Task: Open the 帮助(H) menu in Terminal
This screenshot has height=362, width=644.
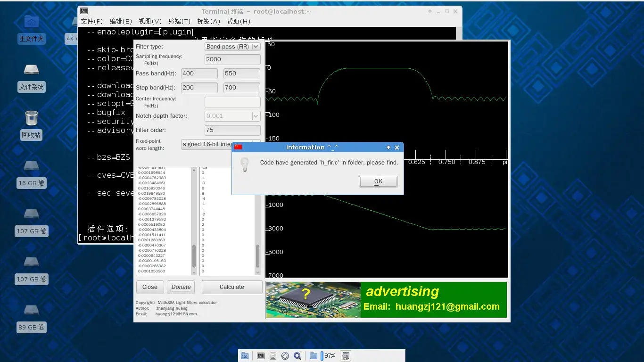Action: (239, 21)
